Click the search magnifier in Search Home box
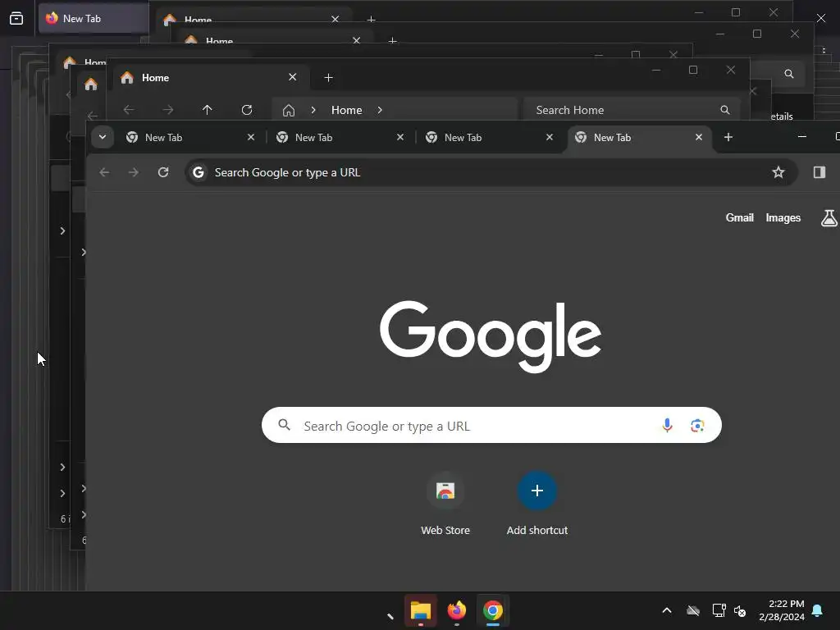Viewport: 840px width, 630px height. pos(725,110)
